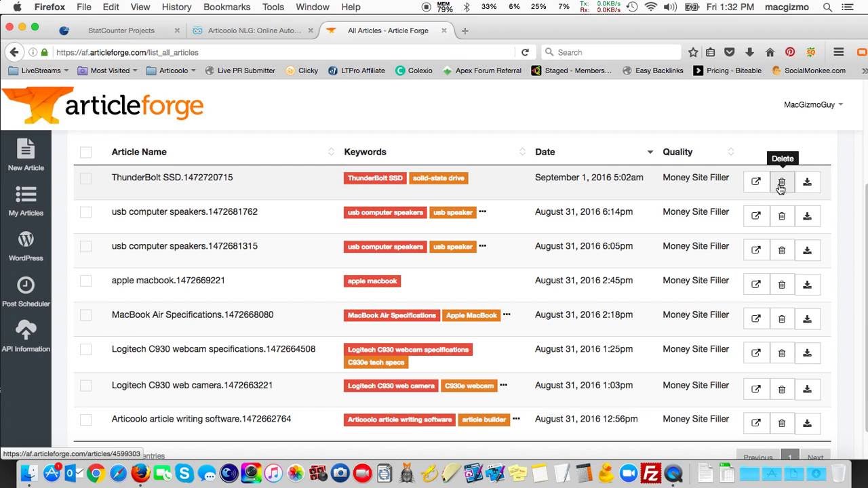Reload the current page
This screenshot has height=488, width=868.
click(x=525, y=52)
